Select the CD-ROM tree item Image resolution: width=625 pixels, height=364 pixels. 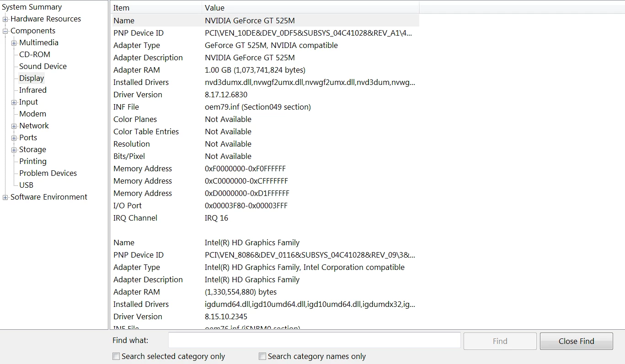click(34, 54)
